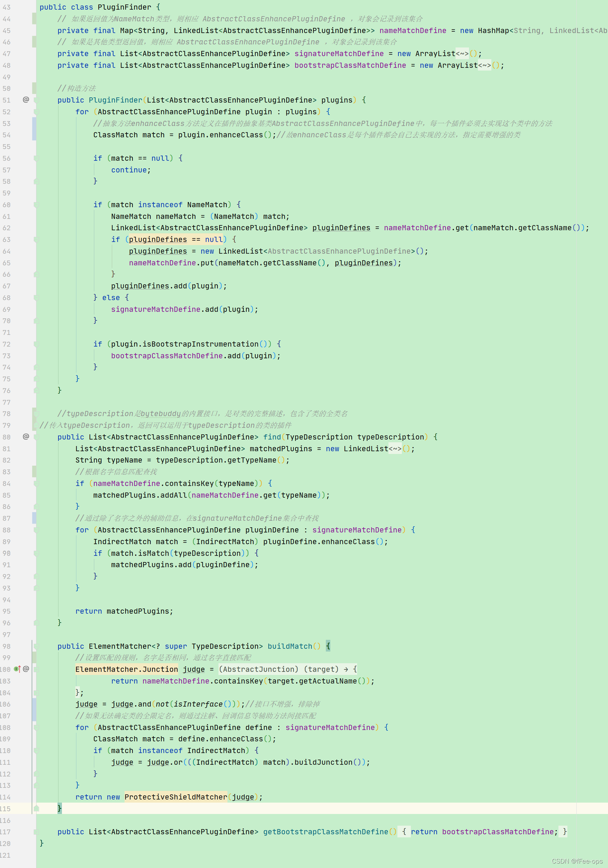Click 'getTypeName' on line 82

coord(252,460)
